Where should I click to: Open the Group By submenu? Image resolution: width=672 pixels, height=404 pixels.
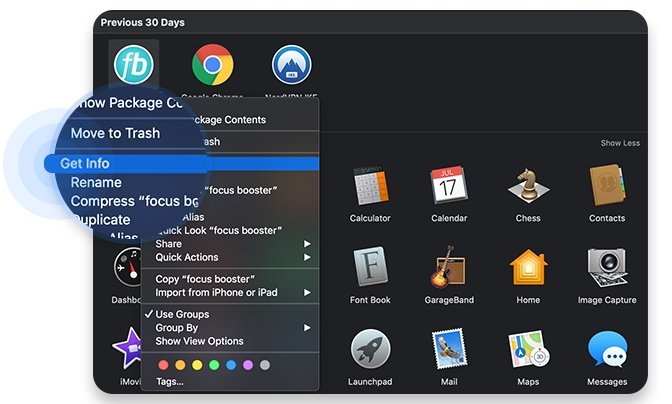click(229, 328)
